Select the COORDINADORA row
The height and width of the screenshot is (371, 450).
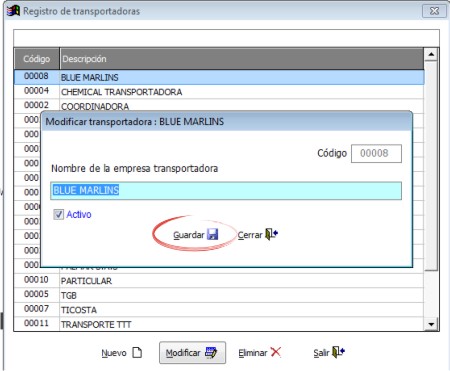click(x=219, y=106)
